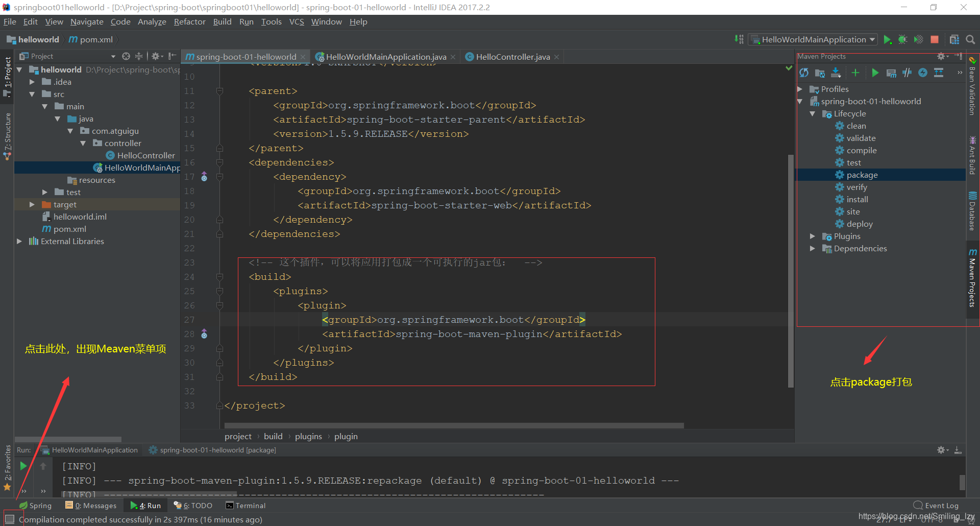Hide the Project tool window
This screenshot has height=526, width=980.
click(172, 56)
